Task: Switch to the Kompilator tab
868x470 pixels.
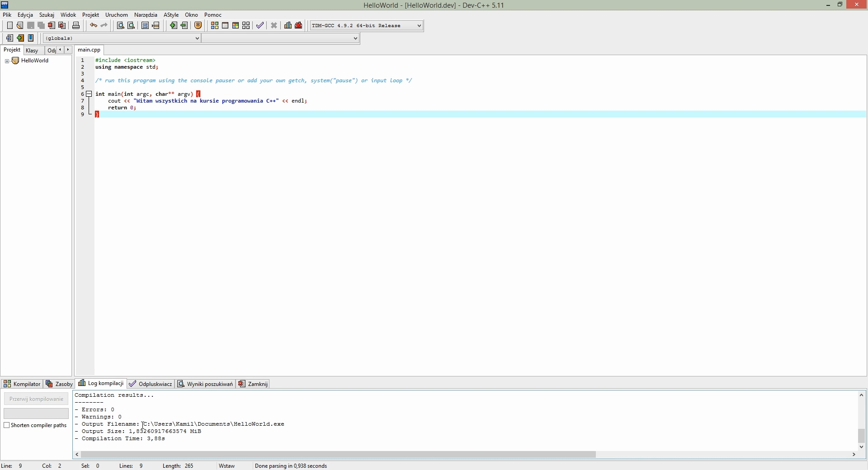Action: 22,384
